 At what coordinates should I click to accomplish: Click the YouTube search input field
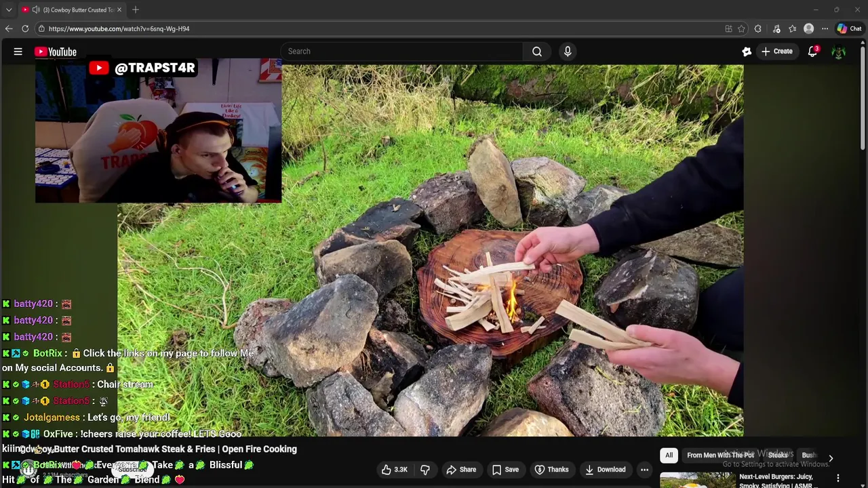402,52
